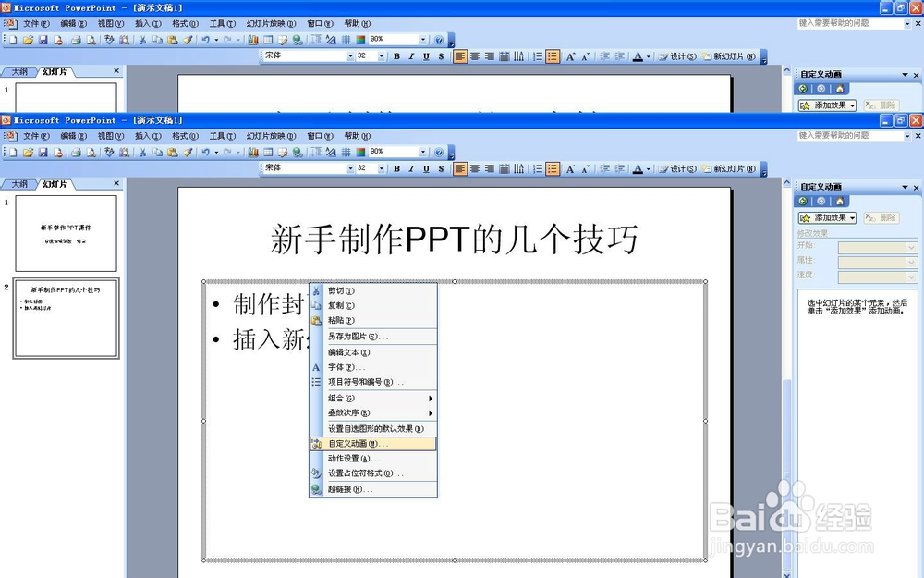This screenshot has height=578, width=924.
Task: Click the 设计 button on the toolbar
Action: (675, 169)
